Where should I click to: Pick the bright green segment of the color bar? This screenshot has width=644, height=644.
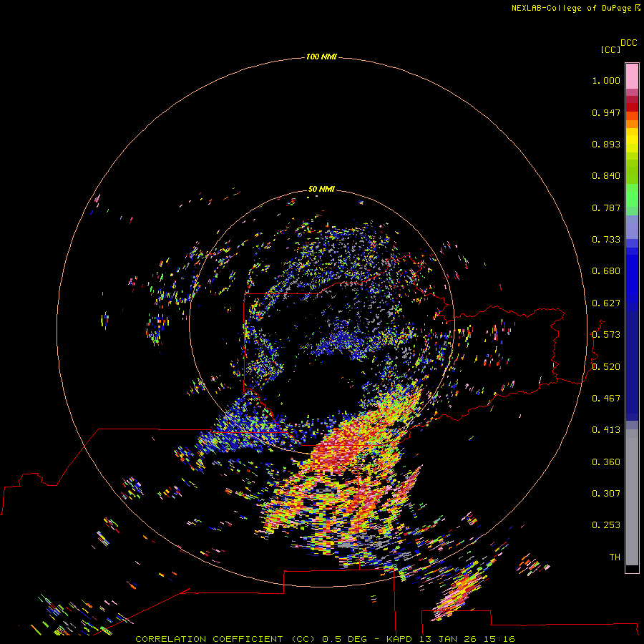pyautogui.click(x=632, y=195)
